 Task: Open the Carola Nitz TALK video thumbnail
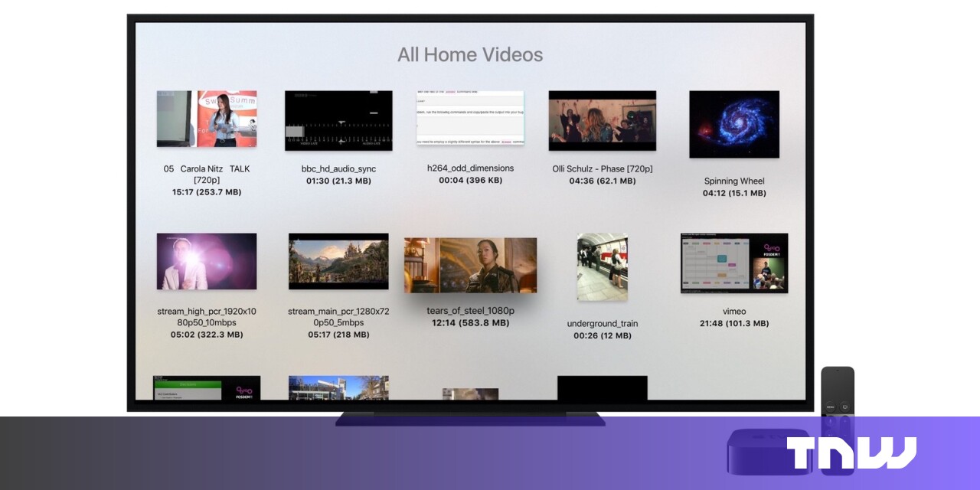[x=207, y=119]
